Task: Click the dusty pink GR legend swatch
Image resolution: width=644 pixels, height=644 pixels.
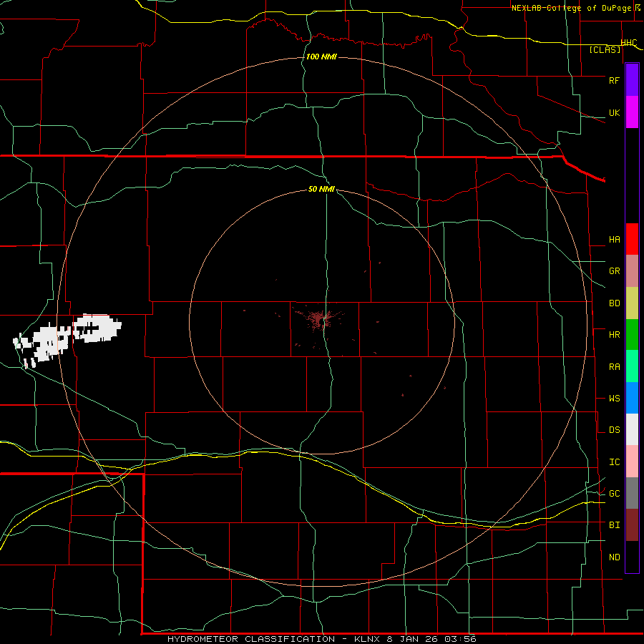Action: point(632,271)
